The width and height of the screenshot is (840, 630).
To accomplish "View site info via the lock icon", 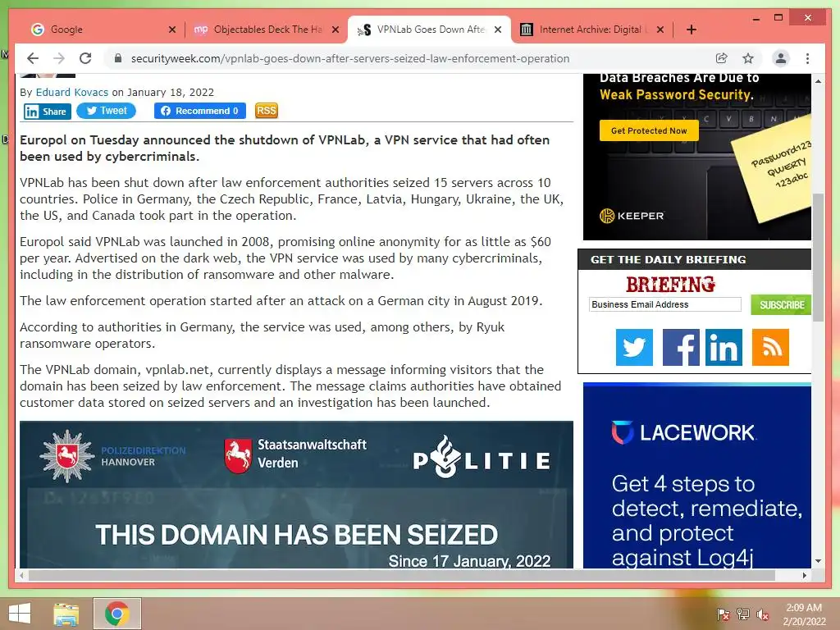I will pos(118,58).
